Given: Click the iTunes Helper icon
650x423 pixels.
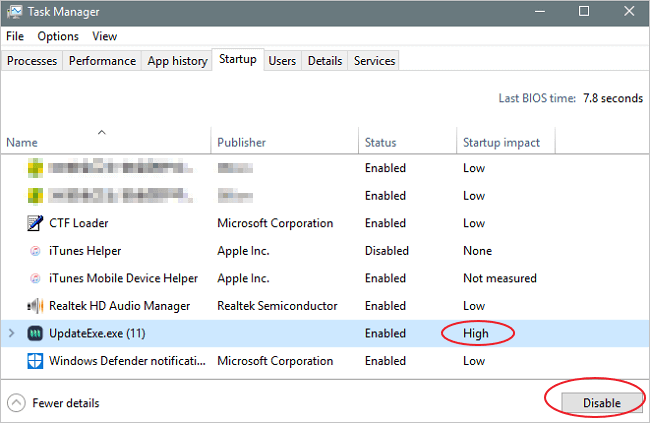Looking at the screenshot, I should pyautogui.click(x=33, y=251).
